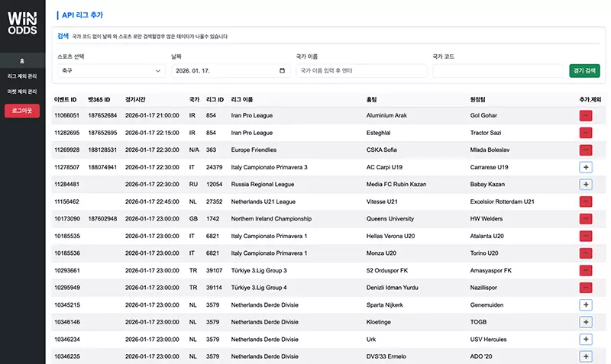Click the API 리그 추가 page title
Image resolution: width=611 pixels, height=364 pixels.
point(82,15)
